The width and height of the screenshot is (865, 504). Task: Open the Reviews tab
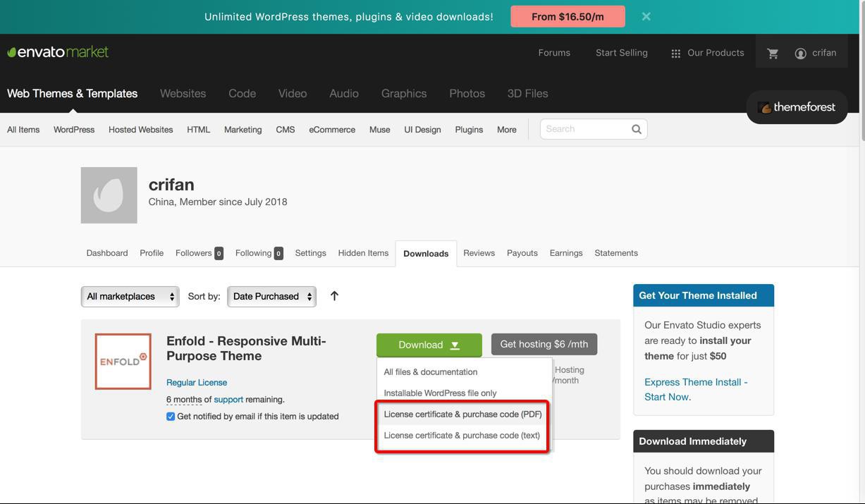[479, 253]
